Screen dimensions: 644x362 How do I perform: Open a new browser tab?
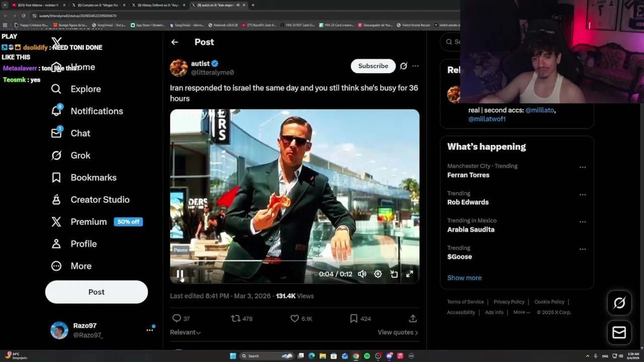tap(253, 5)
